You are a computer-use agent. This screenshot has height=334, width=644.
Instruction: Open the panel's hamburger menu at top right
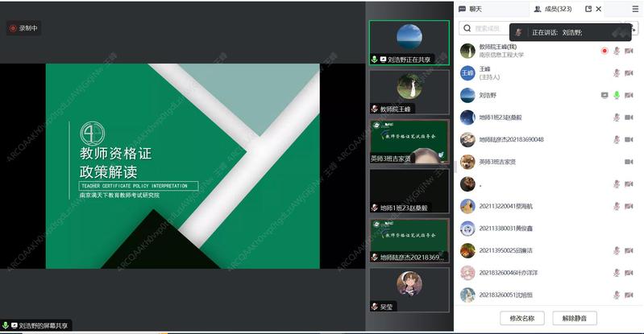635,9
